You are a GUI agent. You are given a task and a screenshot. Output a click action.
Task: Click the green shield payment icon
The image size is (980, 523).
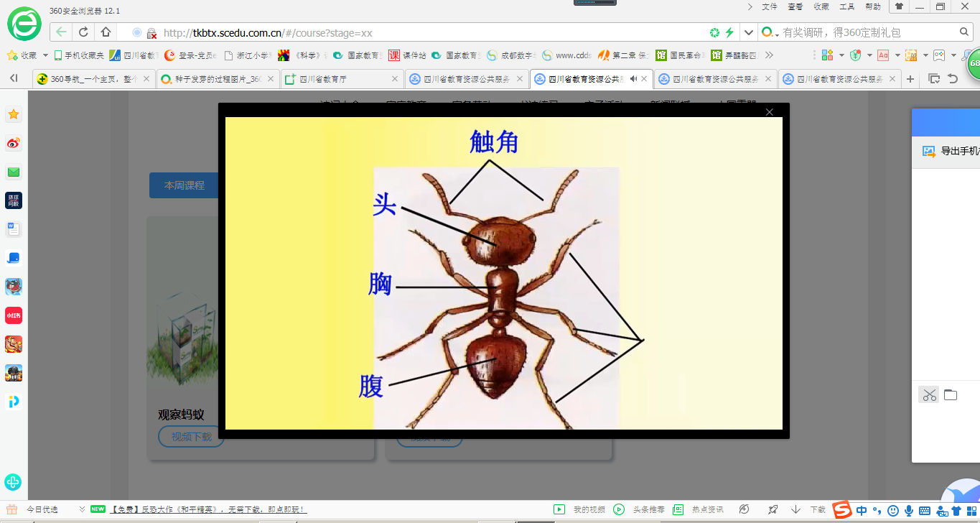coord(855,55)
